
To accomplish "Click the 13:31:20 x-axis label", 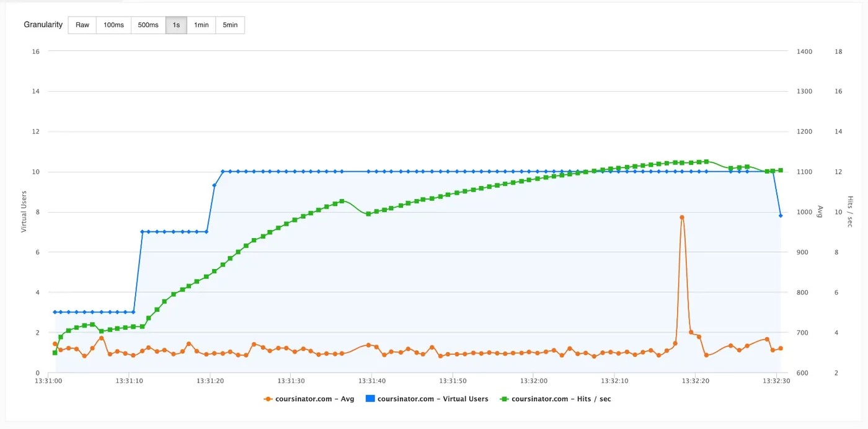I will (x=211, y=381).
